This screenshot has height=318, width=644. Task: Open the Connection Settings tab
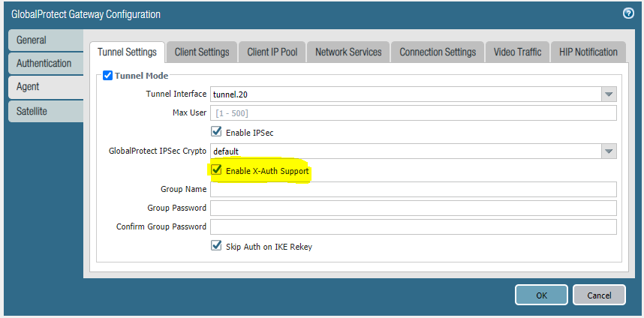tap(438, 52)
